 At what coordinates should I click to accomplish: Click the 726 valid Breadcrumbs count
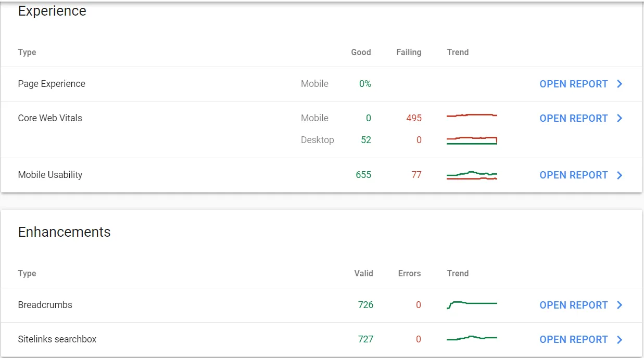click(365, 305)
